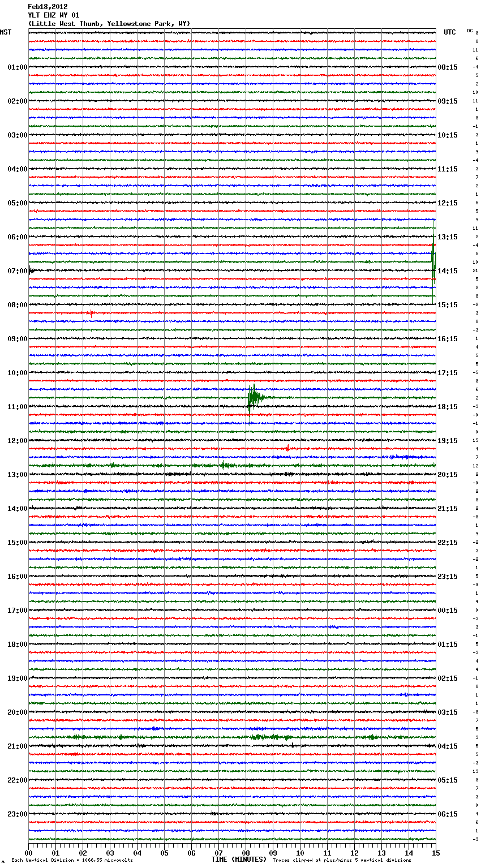Click the 11:15 UTC time label

(x=448, y=169)
